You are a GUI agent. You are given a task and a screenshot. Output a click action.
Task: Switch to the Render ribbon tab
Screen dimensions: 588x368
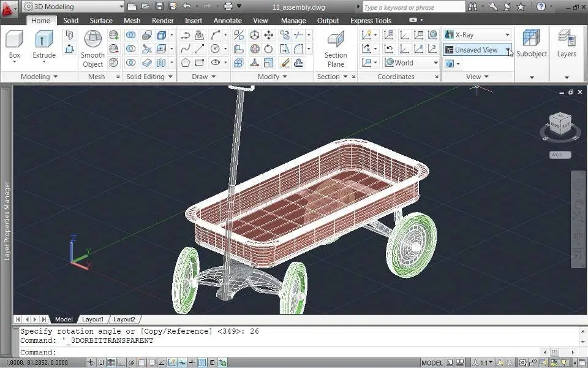(163, 20)
